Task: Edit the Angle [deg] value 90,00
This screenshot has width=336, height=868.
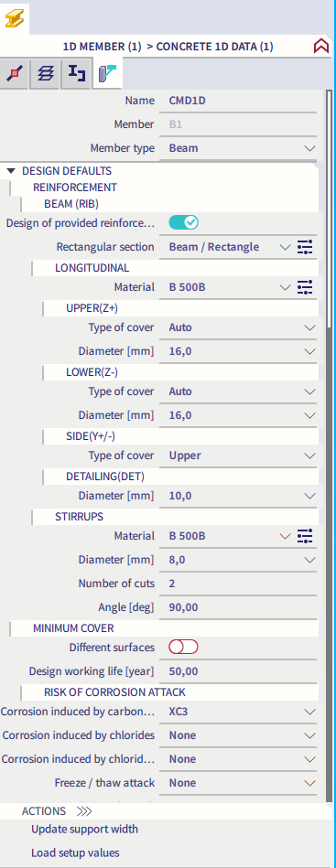Action: 238,608
